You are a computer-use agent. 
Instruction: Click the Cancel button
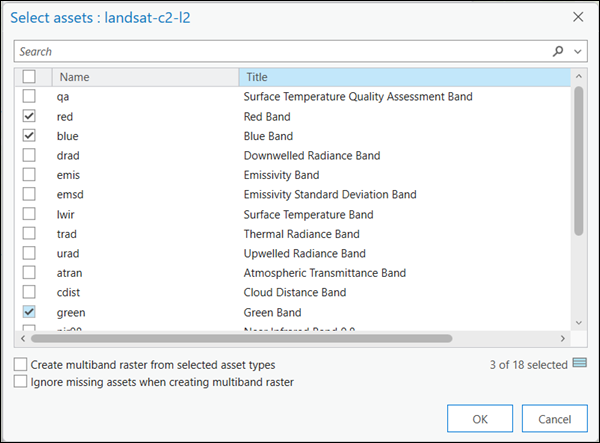553,418
